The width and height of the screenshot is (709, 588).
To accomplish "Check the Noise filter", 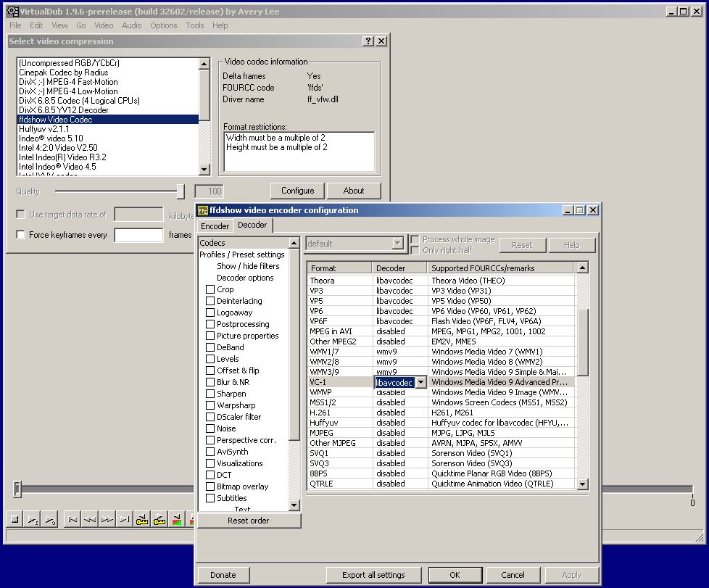I will click(x=210, y=428).
